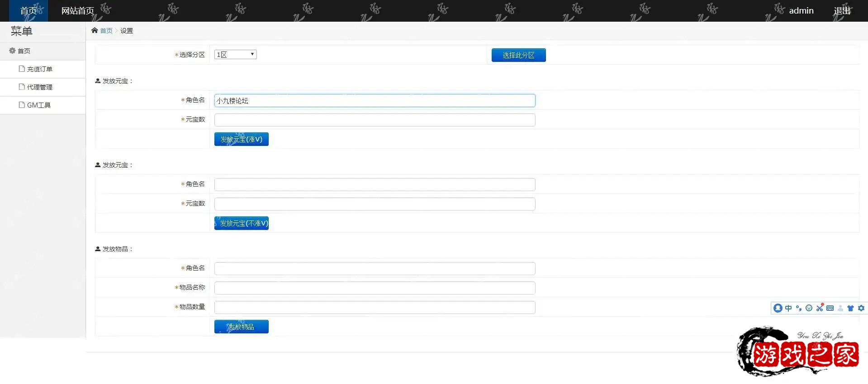Open the soft keyboard icon
Image resolution: width=868 pixels, height=384 pixels.
tap(830, 308)
